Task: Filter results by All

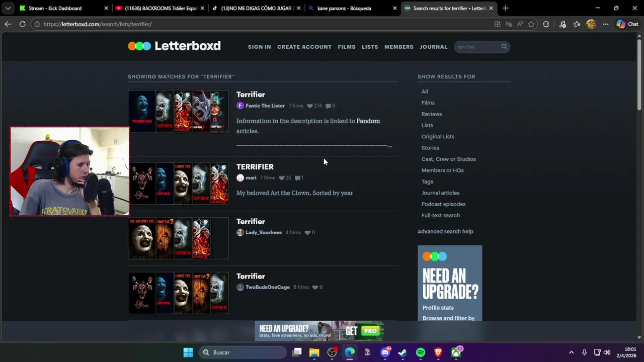Action: [425, 92]
